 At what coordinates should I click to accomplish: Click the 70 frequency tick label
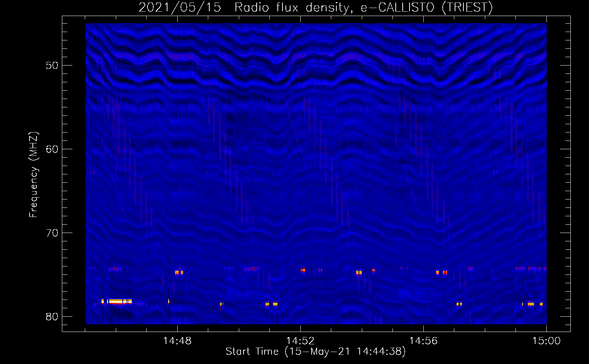(52, 233)
